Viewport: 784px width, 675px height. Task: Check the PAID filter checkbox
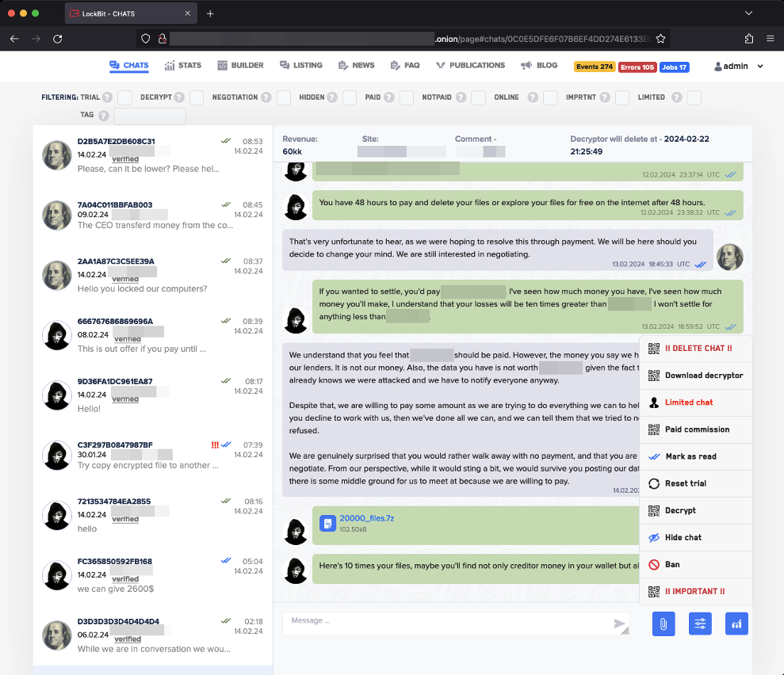pos(407,97)
